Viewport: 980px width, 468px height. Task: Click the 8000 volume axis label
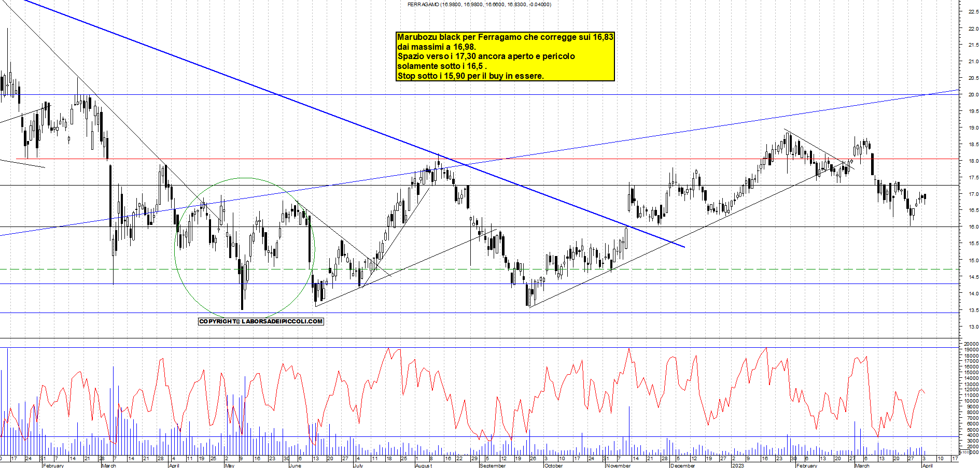coord(972,413)
